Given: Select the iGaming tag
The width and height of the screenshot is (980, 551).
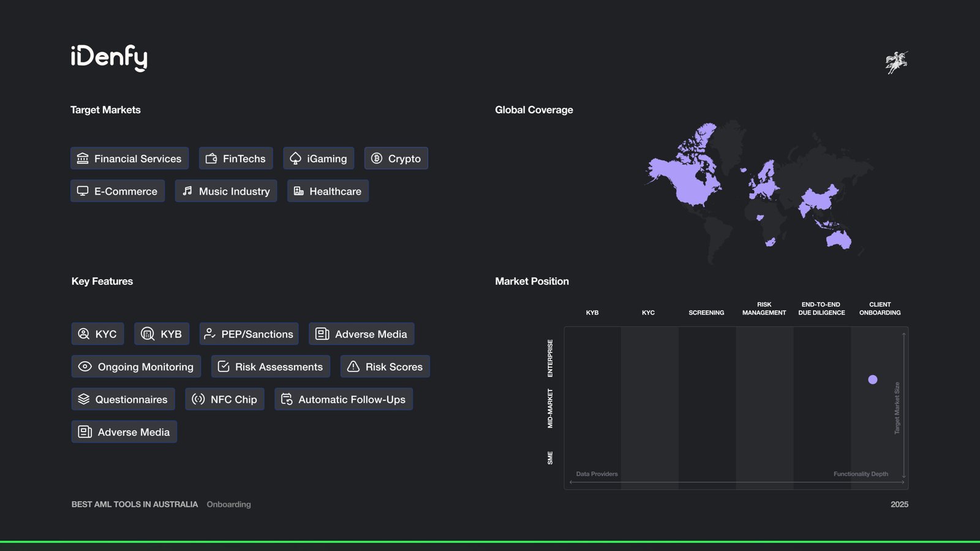Looking at the screenshot, I should (318, 159).
